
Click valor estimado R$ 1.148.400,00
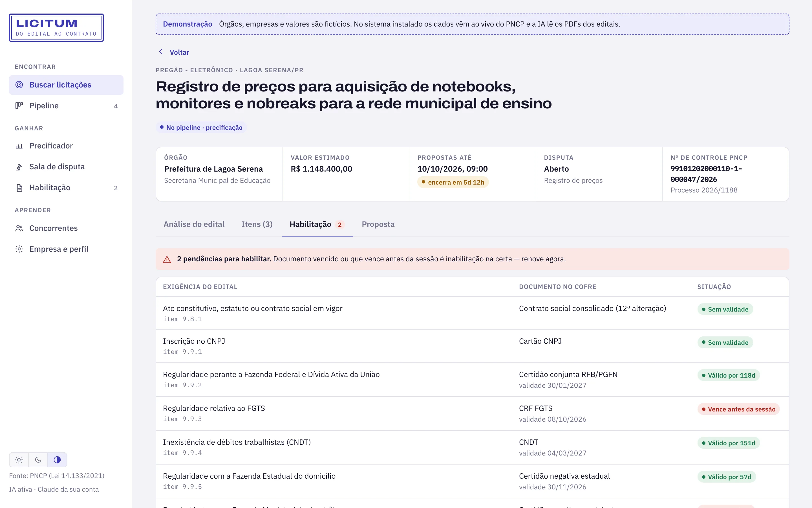(x=321, y=169)
